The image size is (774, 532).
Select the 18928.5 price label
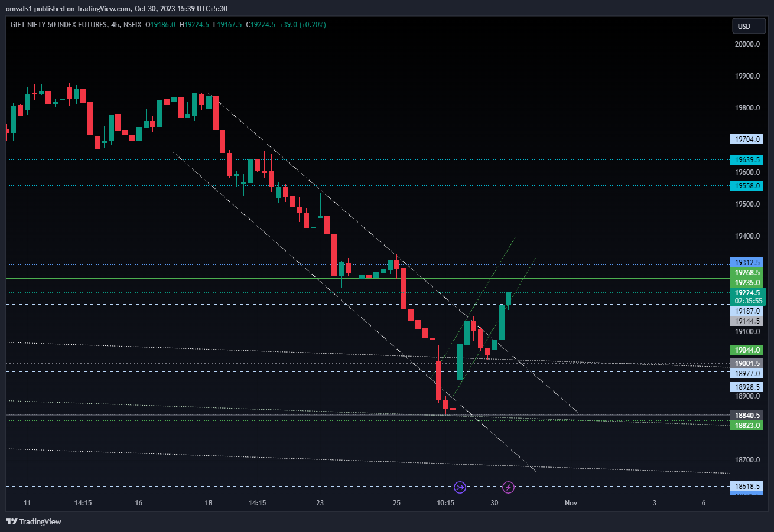747,387
